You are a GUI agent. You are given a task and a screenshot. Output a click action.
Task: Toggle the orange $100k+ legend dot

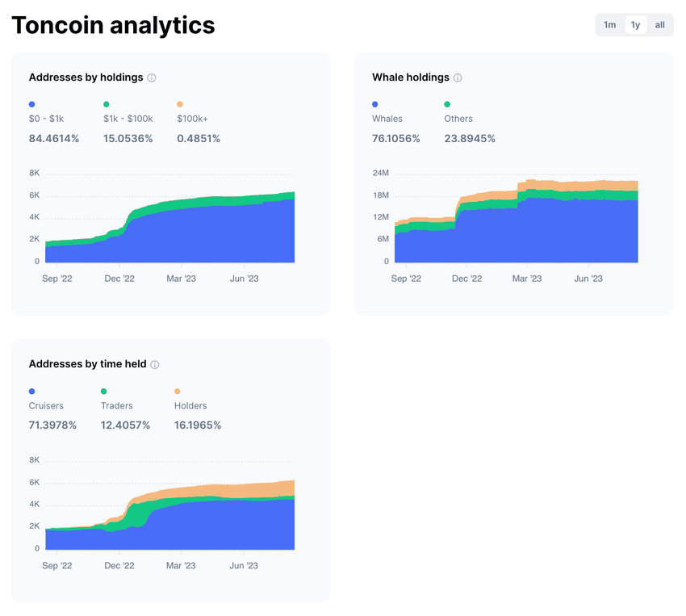(x=180, y=104)
